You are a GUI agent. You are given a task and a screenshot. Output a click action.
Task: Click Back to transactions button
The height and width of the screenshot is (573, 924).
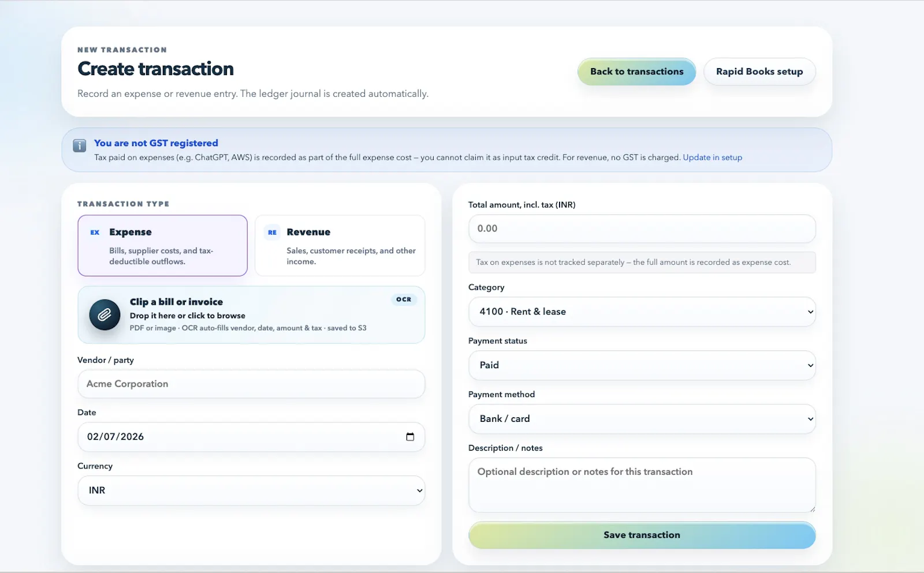pyautogui.click(x=636, y=72)
